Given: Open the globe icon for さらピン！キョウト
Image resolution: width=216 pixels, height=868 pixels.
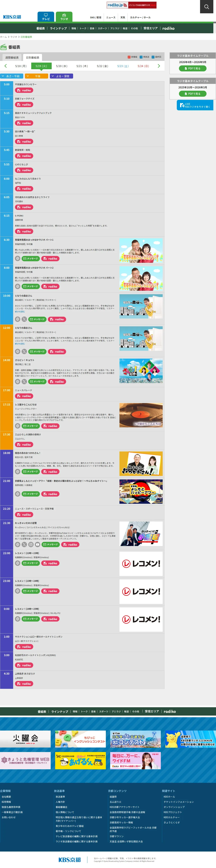Looking at the screenshot, I should click(x=17, y=381).
